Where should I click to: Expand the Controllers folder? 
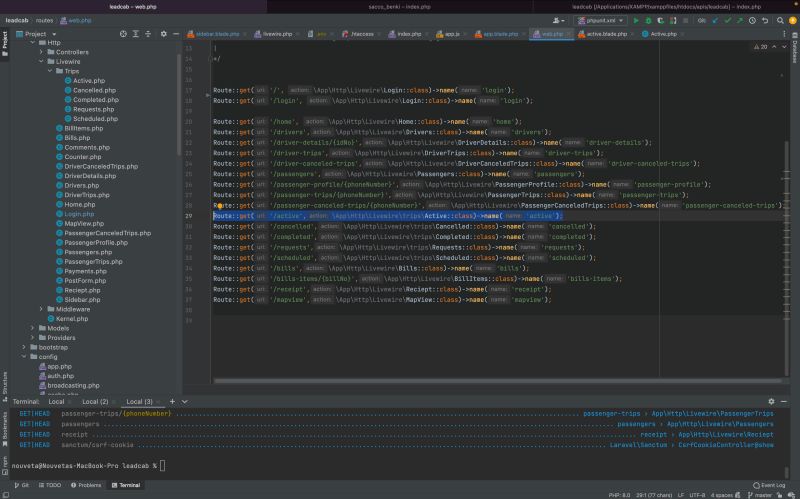[41, 52]
